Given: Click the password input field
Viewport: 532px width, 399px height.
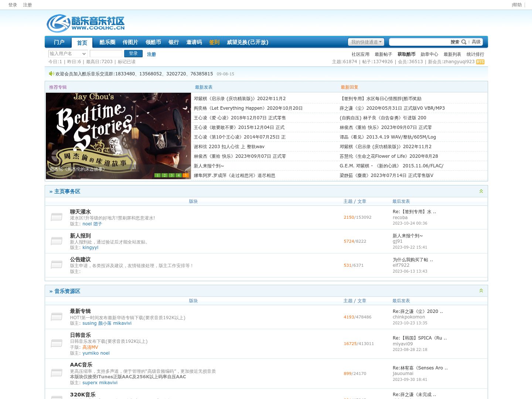Looking at the screenshot, I should coord(106,54).
